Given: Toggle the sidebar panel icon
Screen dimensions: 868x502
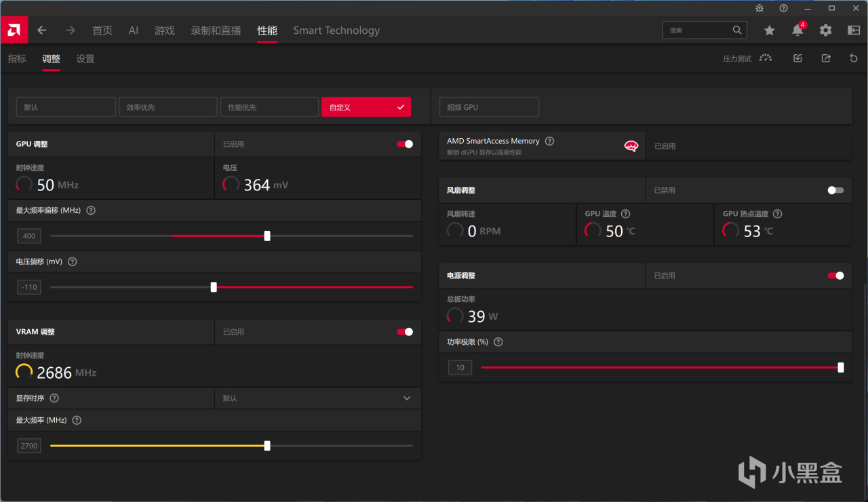Looking at the screenshot, I should point(854,30).
